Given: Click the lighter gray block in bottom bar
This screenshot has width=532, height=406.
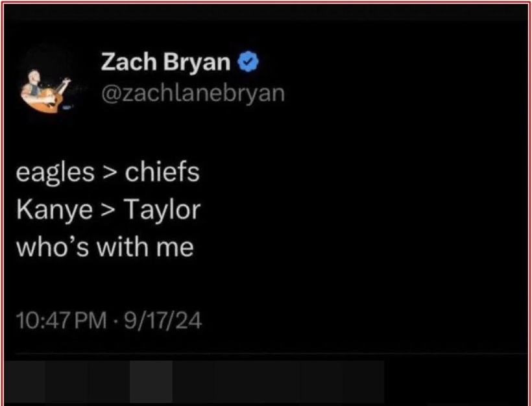Looking at the screenshot, I should pyautogui.click(x=151, y=382).
